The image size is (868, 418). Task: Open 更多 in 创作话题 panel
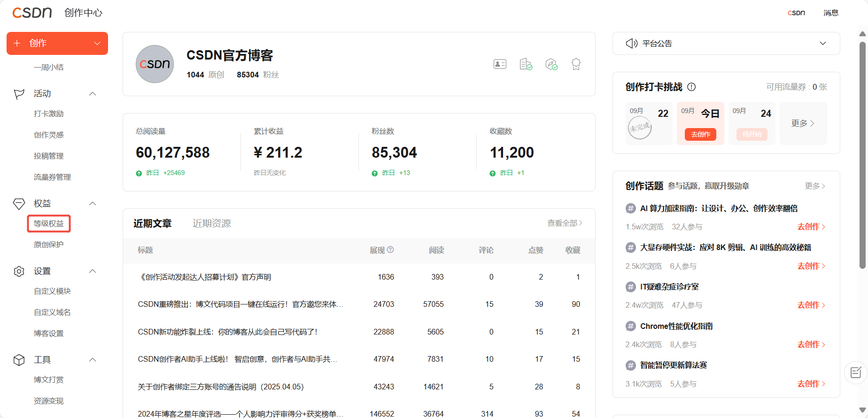point(815,186)
